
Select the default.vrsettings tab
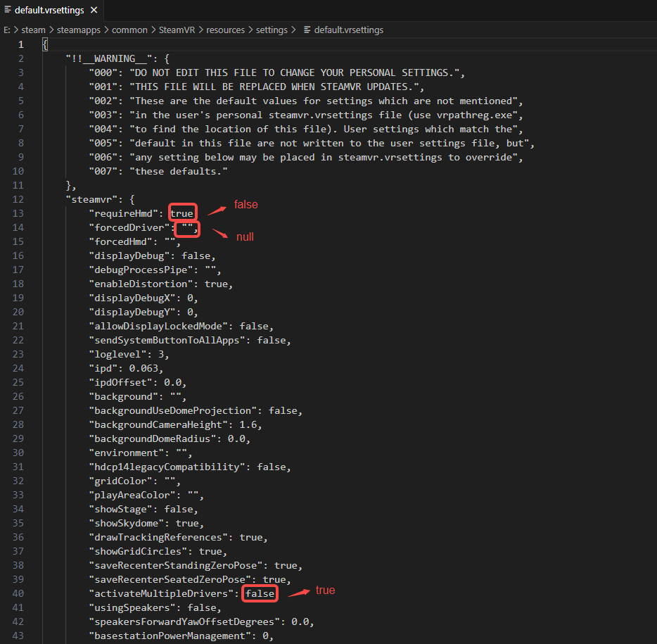[x=49, y=11]
